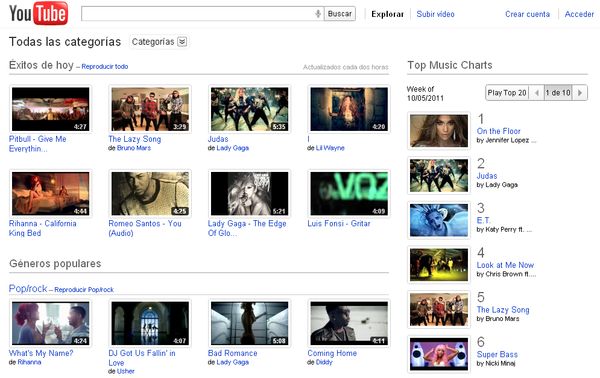Open The Lazy Song thumbnail in Éxitos de hoy
Viewport: 600px width, 378px height.
[150, 109]
